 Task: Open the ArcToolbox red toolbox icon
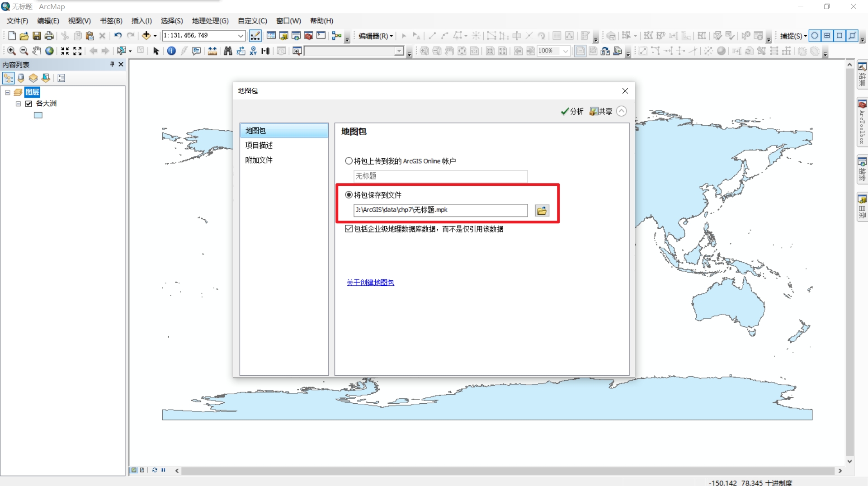pyautogui.click(x=309, y=36)
